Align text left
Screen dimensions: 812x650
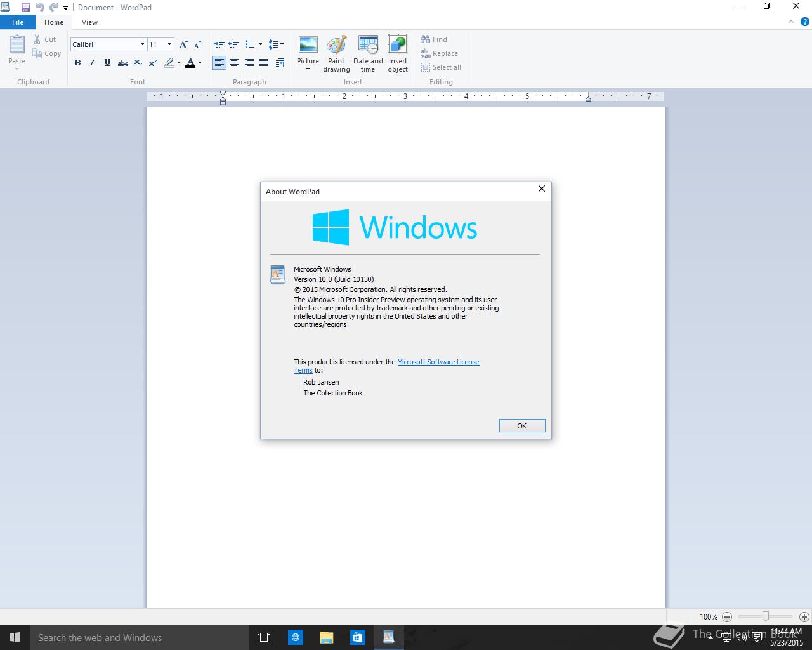(219, 63)
